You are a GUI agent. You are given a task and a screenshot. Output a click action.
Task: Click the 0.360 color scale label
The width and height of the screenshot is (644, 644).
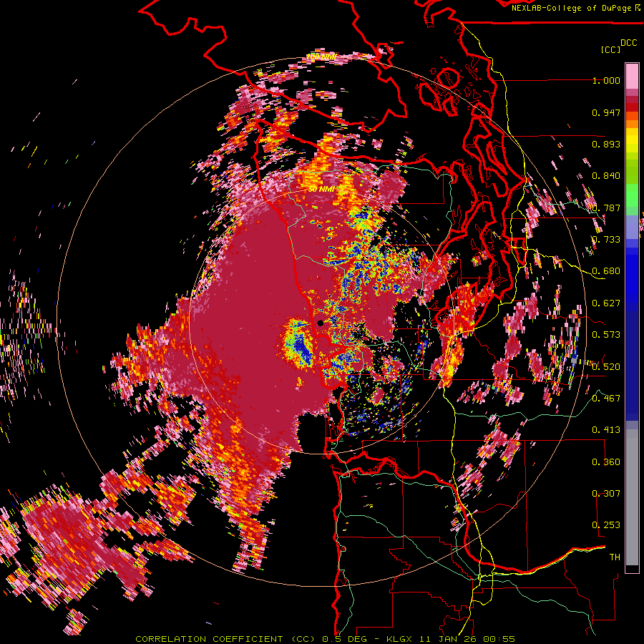pos(606,462)
